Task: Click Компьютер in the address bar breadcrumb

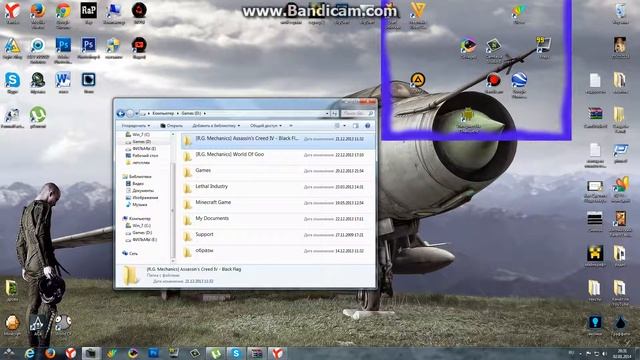Action: pos(163,113)
